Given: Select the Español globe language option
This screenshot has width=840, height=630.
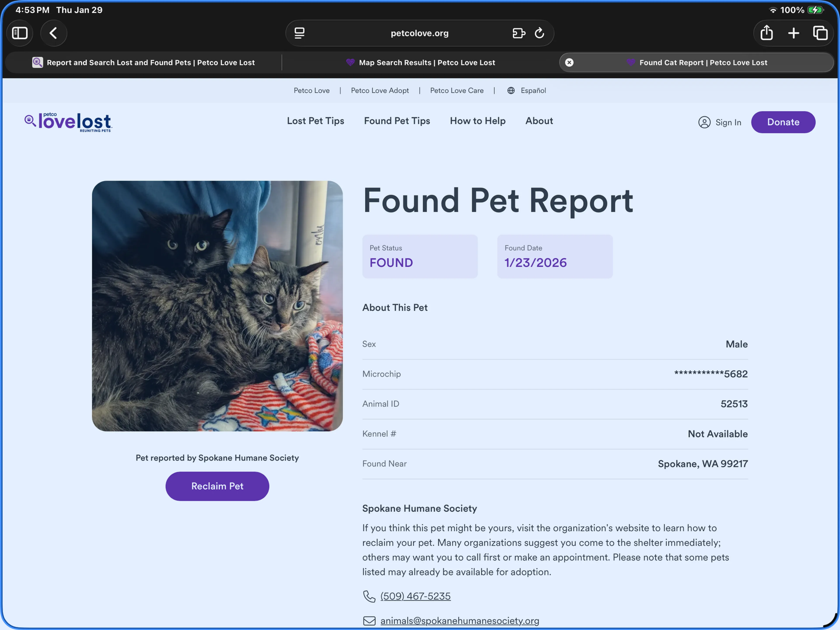Looking at the screenshot, I should (x=526, y=90).
